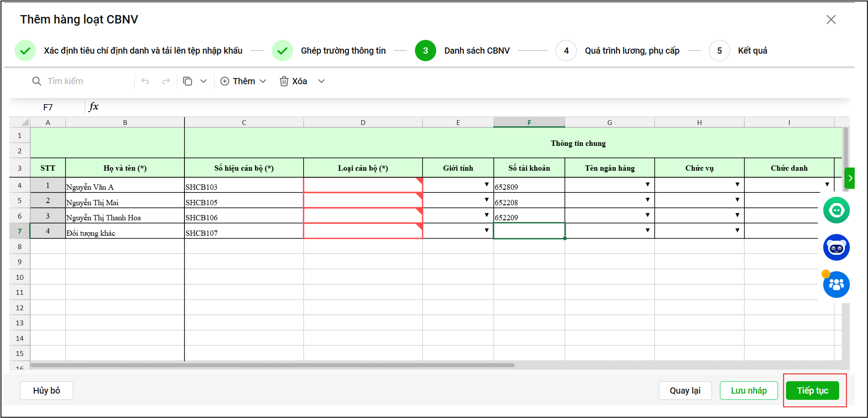This screenshot has height=418, width=868.
Task: Click the horizontal spreadsheet scrollbar
Action: click(272, 365)
